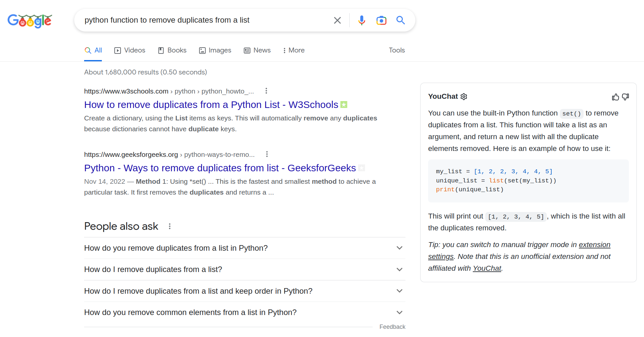
Task: Open GeeksforGeeks ways to remove duplicates result
Action: point(220,168)
